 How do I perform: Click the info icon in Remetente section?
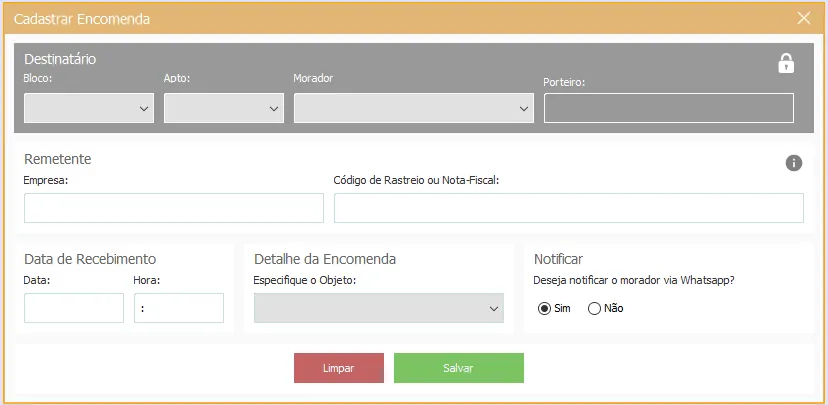[x=794, y=163]
